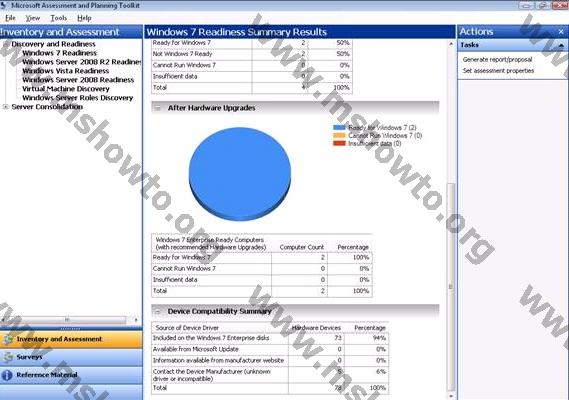569x400 pixels.
Task: Open the Help menu
Action: point(84,18)
